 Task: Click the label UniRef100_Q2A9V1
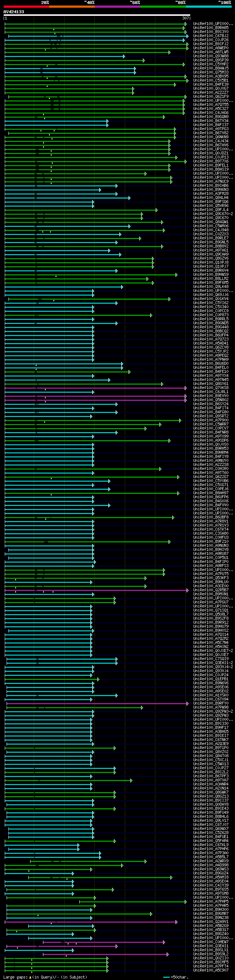[x=211, y=922]
